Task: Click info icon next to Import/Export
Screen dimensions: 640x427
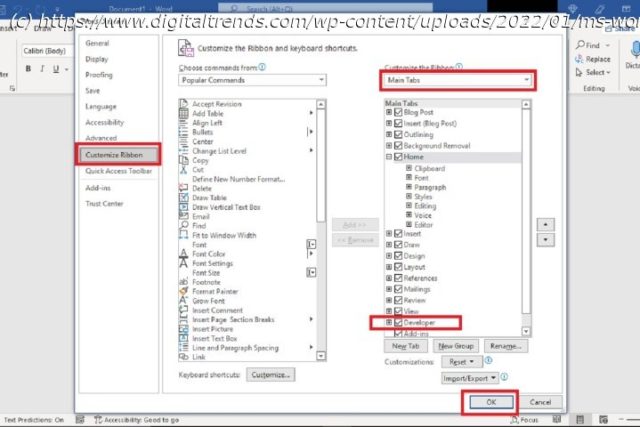Action: (504, 377)
